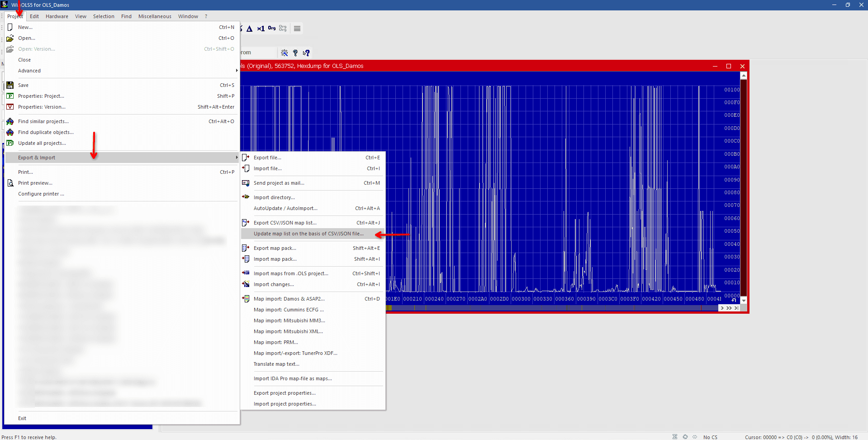Select Exit at bottom of Project menu
This screenshot has width=868, height=440.
click(x=122, y=418)
